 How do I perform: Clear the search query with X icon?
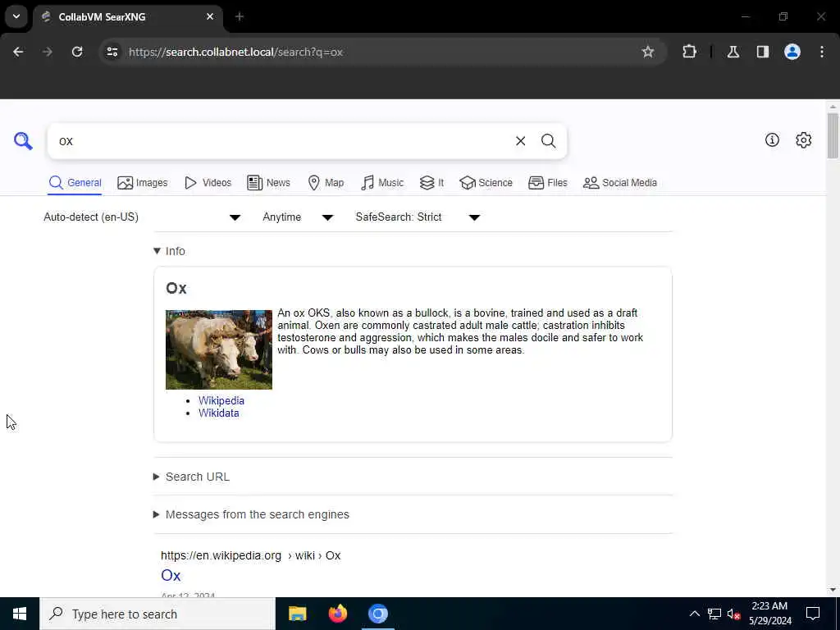(x=520, y=141)
